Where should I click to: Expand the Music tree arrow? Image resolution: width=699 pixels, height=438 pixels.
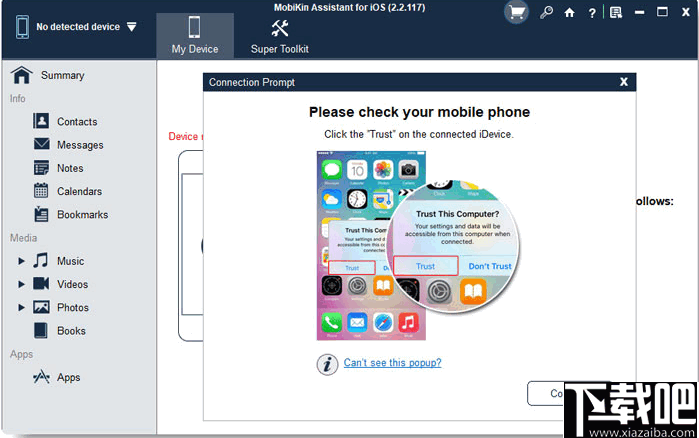[21, 261]
